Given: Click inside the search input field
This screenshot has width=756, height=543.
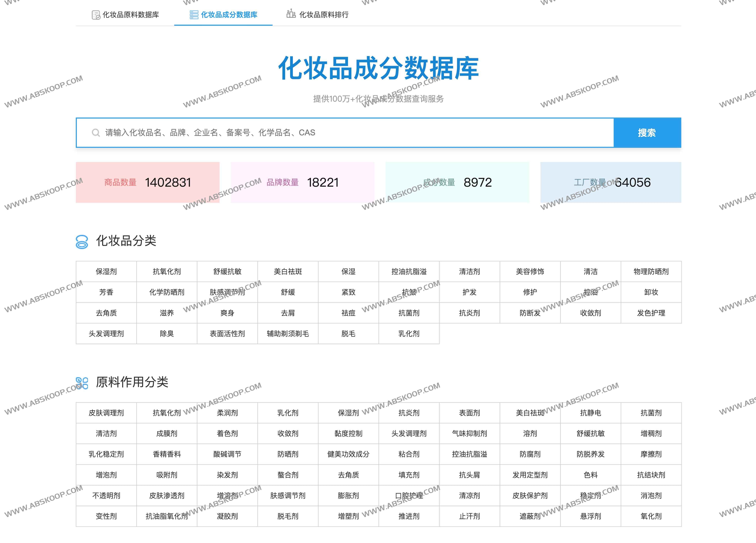Looking at the screenshot, I should [x=333, y=132].
